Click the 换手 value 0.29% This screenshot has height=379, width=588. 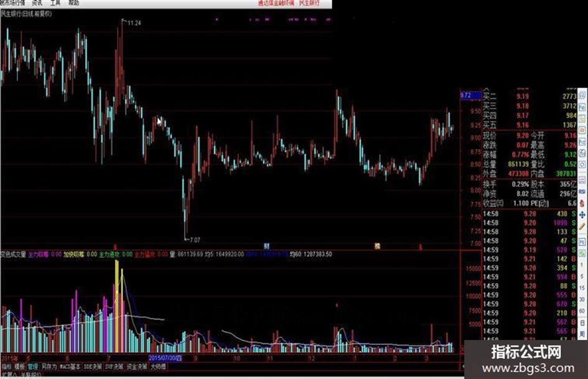coord(521,184)
